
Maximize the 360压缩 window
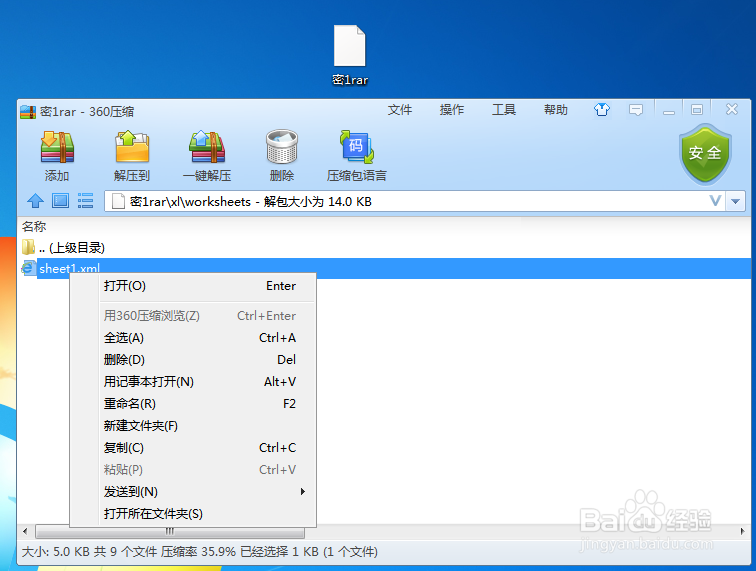click(x=697, y=110)
